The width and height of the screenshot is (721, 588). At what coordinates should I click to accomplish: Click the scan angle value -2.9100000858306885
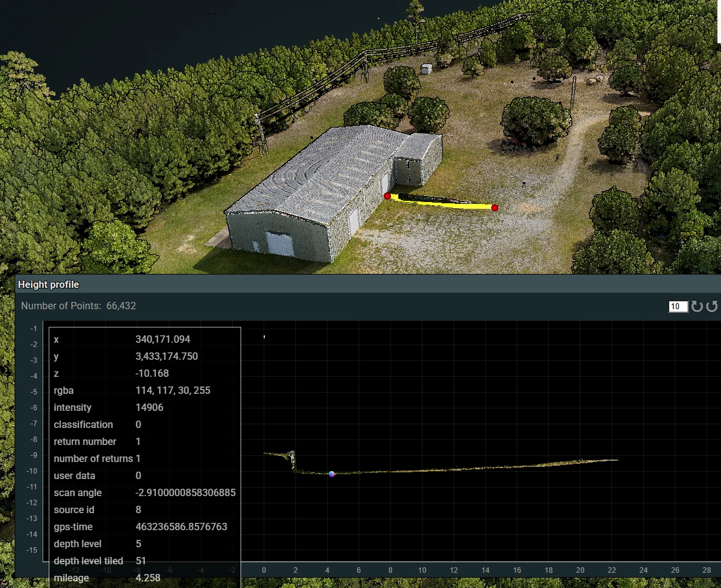pyautogui.click(x=186, y=493)
